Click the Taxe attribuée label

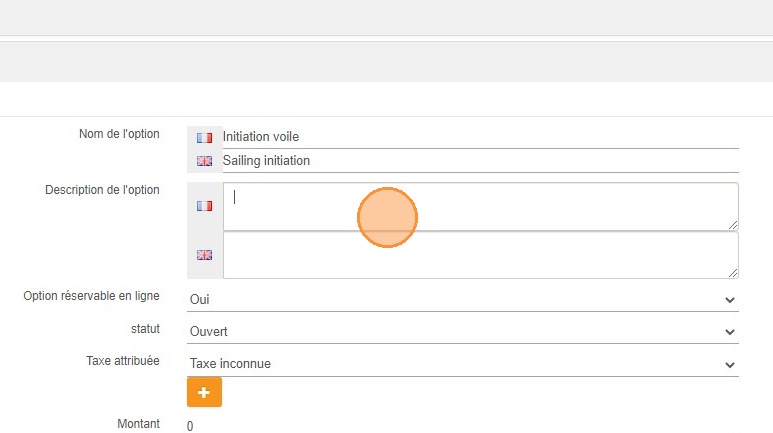coord(123,361)
